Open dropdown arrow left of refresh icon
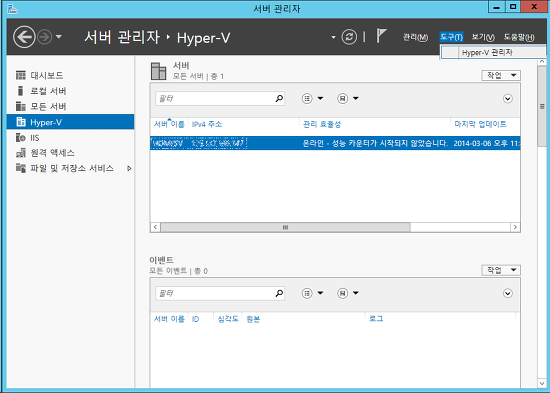This screenshot has height=393, width=550. [333, 37]
